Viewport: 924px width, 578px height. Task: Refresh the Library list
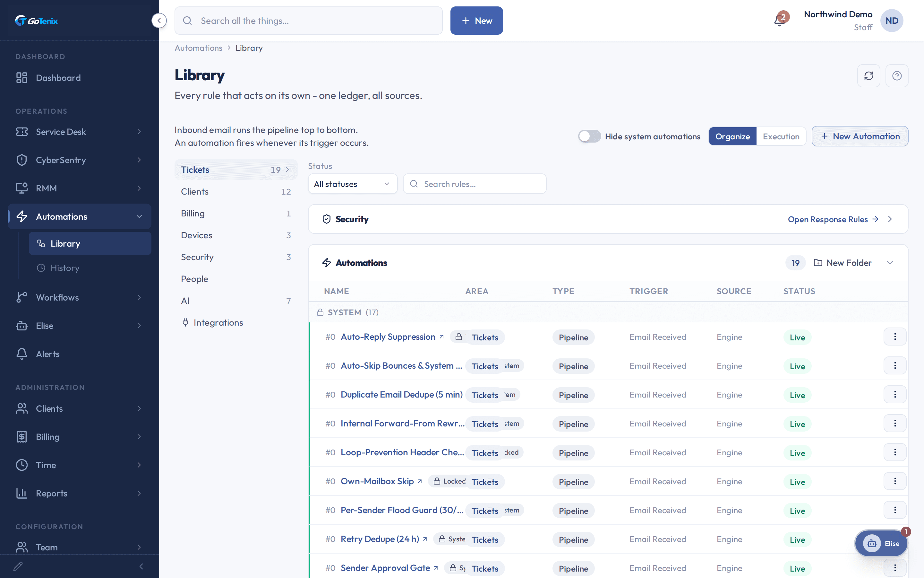pyautogui.click(x=868, y=76)
